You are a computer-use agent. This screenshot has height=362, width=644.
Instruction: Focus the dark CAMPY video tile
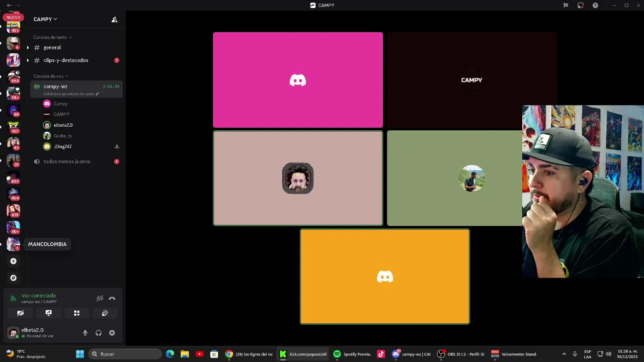[x=472, y=80]
